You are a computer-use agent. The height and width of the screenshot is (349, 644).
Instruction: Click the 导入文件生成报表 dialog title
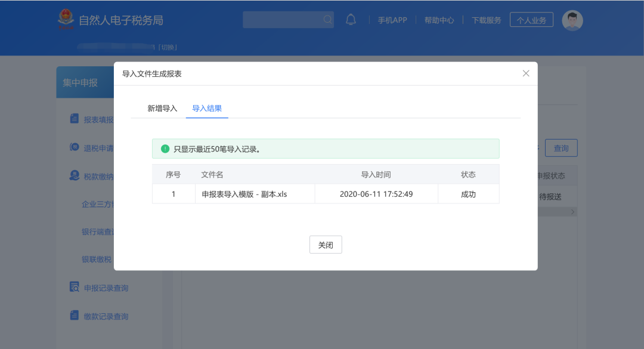coord(152,74)
